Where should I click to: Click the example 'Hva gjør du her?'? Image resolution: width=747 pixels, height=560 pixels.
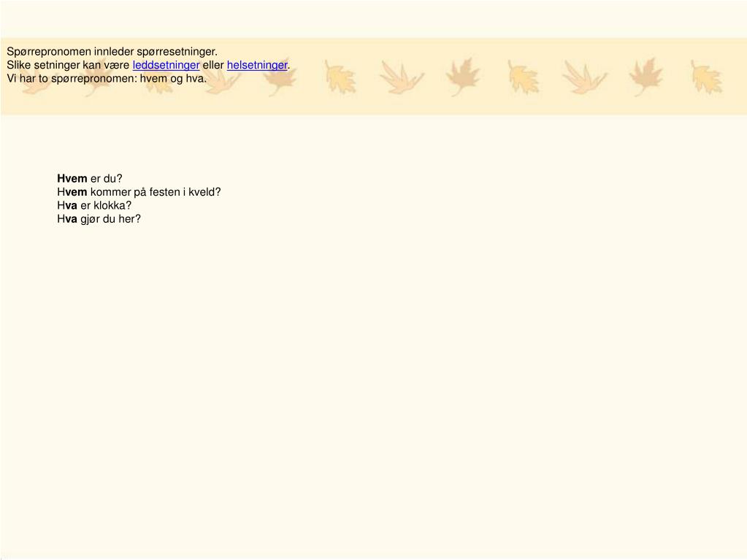[x=99, y=219]
